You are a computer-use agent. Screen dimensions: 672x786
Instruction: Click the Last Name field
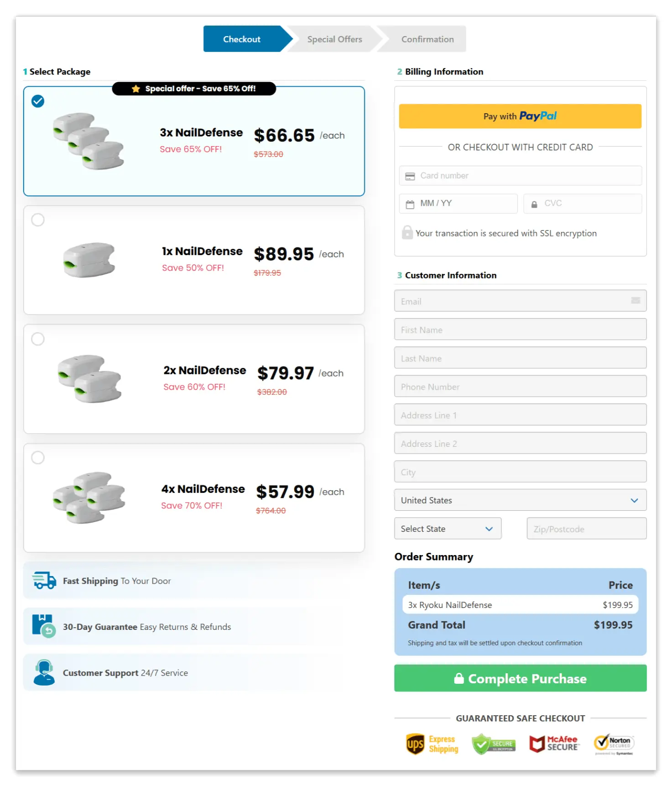(x=520, y=358)
